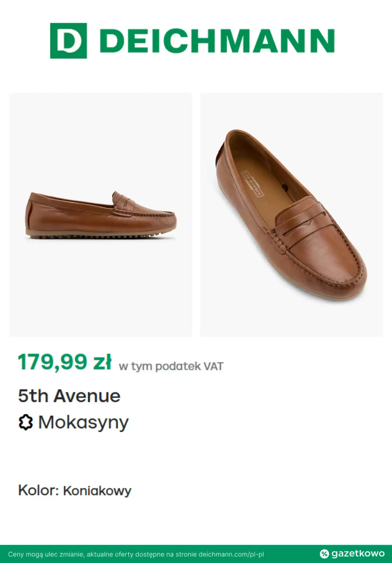
Task: Open the side-view loafer photo
Action: tap(101, 215)
